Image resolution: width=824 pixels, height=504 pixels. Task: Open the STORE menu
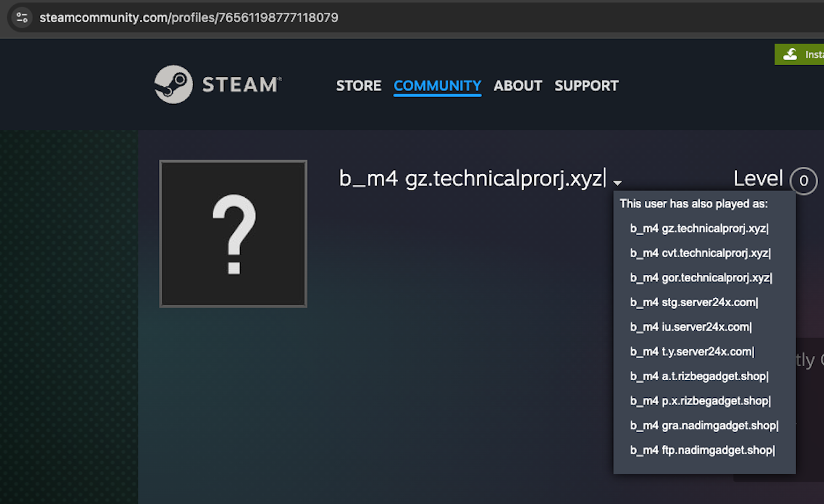point(359,86)
